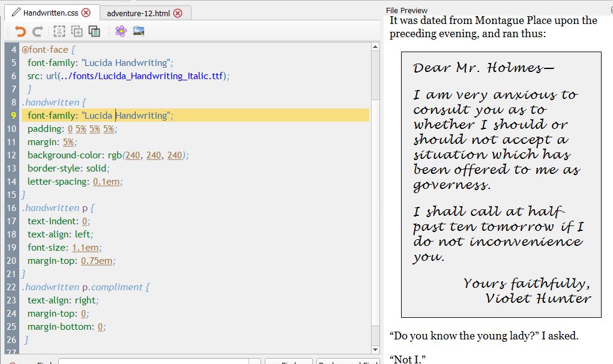Viewport: 613px width, 364px height.
Task: Click the pencil icon on Handwritten.css tab
Action: click(x=16, y=13)
